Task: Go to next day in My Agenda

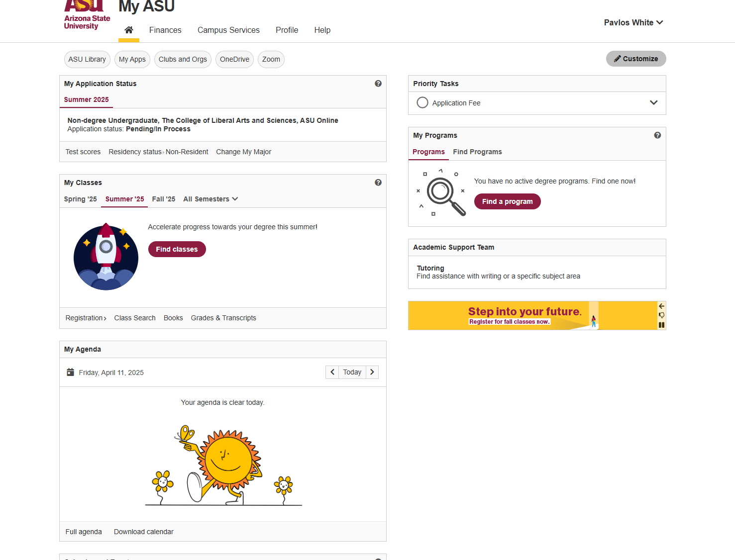Action: point(372,372)
